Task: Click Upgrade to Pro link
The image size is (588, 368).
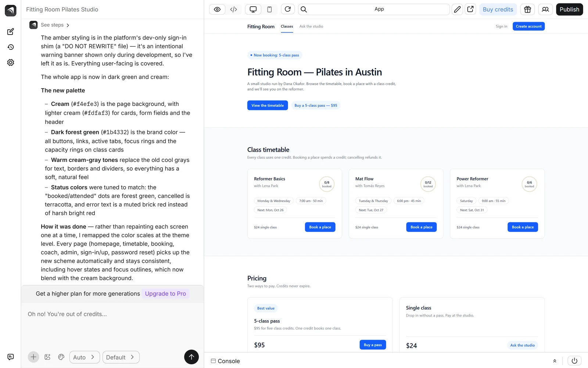Action: pos(165,294)
